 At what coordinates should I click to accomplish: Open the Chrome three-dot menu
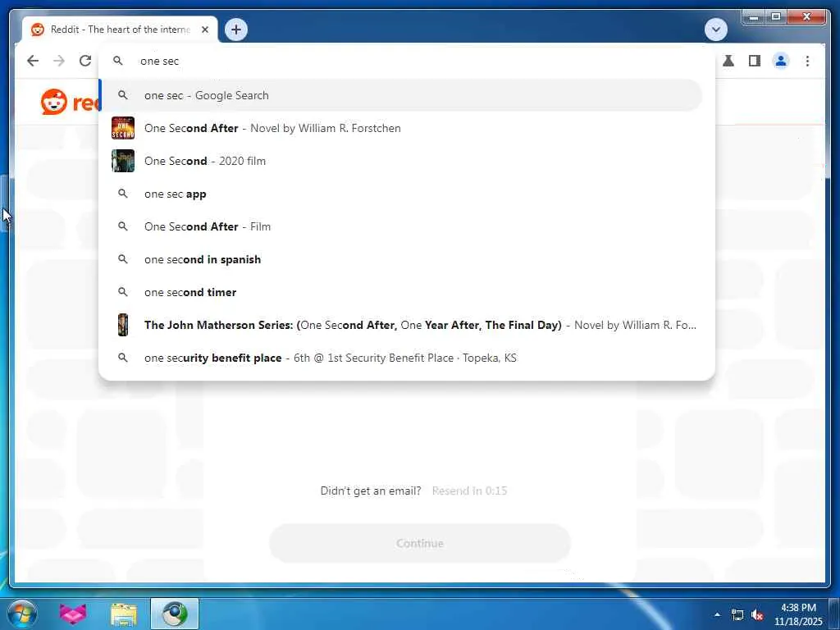click(x=807, y=61)
